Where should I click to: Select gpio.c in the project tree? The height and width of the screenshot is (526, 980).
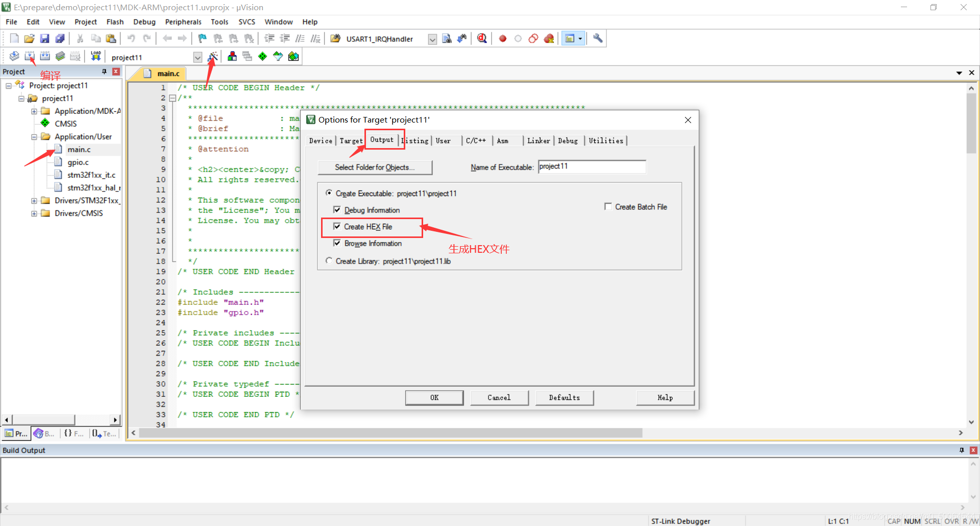[x=78, y=162]
